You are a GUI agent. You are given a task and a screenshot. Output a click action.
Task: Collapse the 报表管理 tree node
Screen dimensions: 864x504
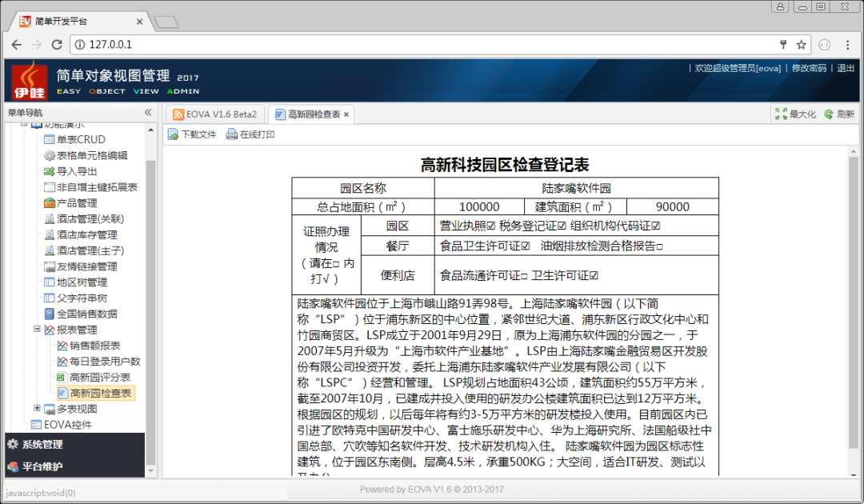tap(37, 329)
